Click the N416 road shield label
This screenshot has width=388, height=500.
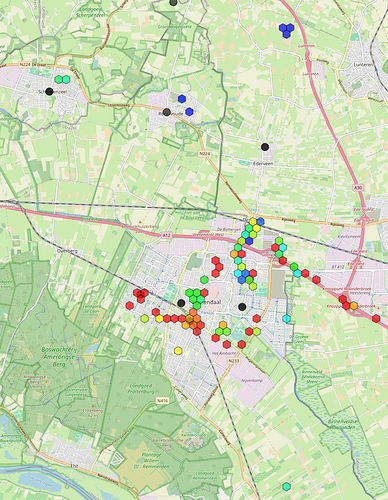[x=162, y=401]
